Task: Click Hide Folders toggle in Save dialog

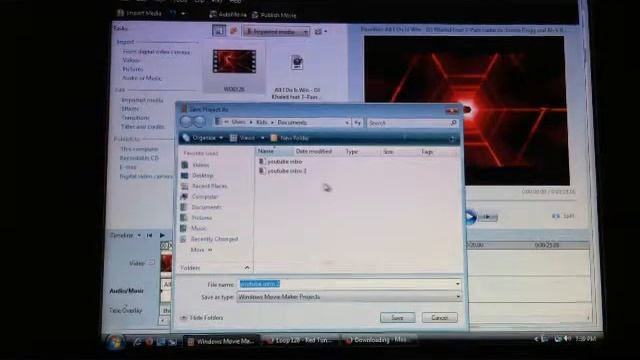Action: [202, 318]
